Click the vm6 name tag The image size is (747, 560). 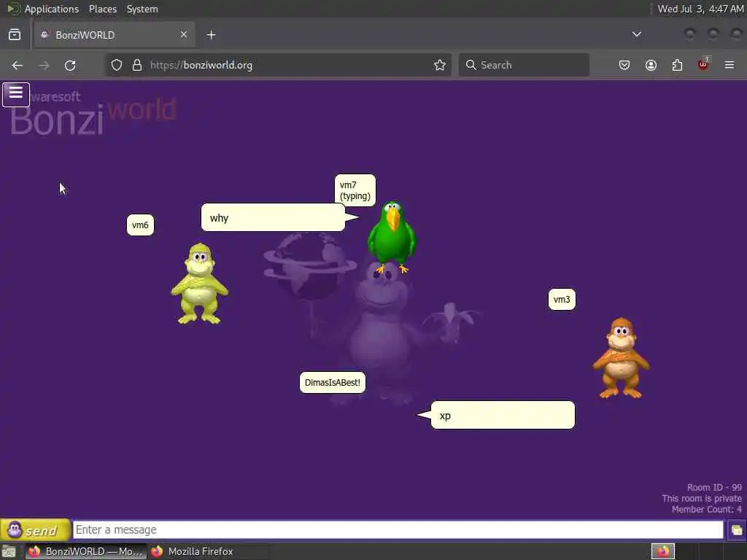140,225
